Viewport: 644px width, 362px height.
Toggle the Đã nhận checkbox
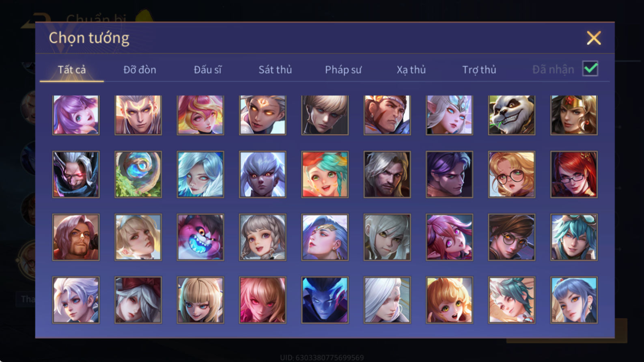pos(590,69)
